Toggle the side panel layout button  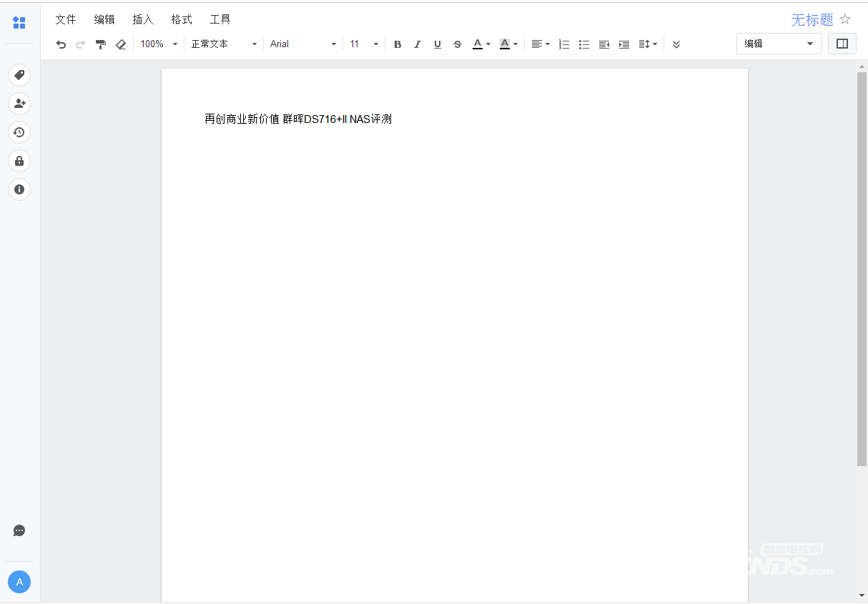[x=842, y=44]
